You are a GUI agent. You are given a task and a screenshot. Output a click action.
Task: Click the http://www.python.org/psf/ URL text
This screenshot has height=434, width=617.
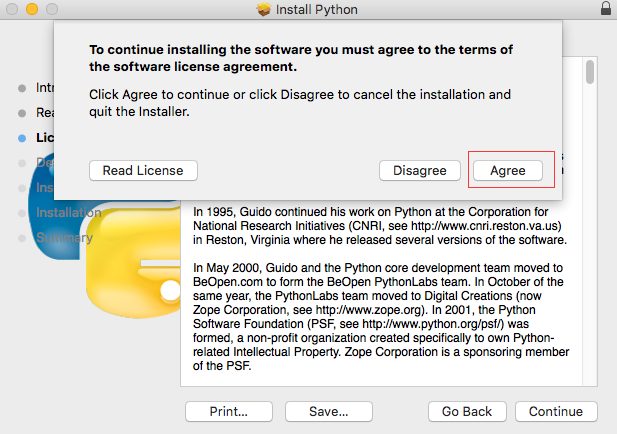pyautogui.click(x=433, y=324)
